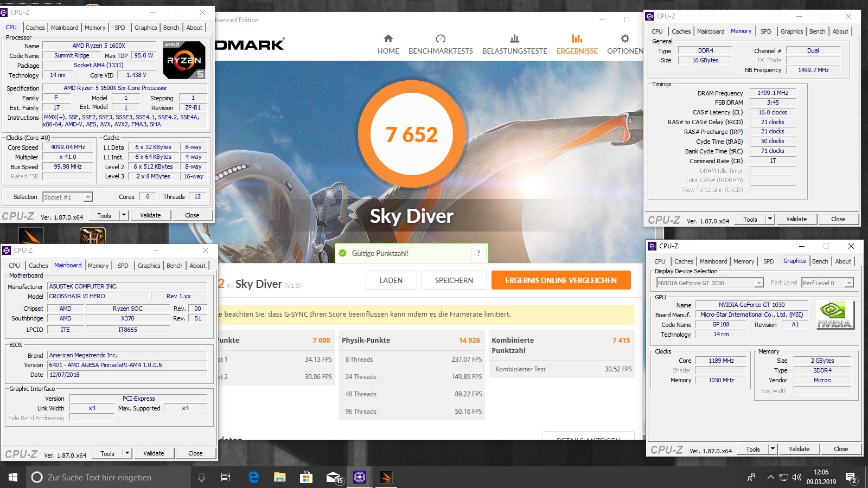Image resolution: width=868 pixels, height=488 pixels.
Task: Open File Explorer from the taskbar
Action: click(280, 477)
